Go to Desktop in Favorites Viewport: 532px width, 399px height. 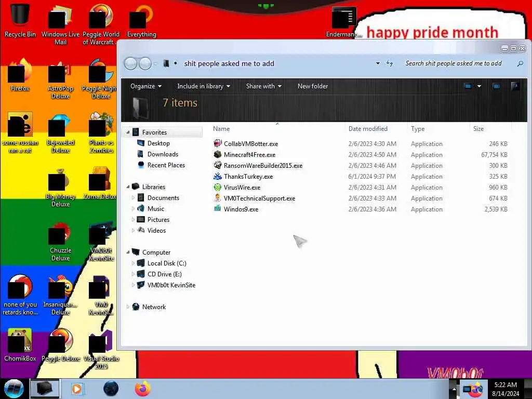[x=158, y=143]
